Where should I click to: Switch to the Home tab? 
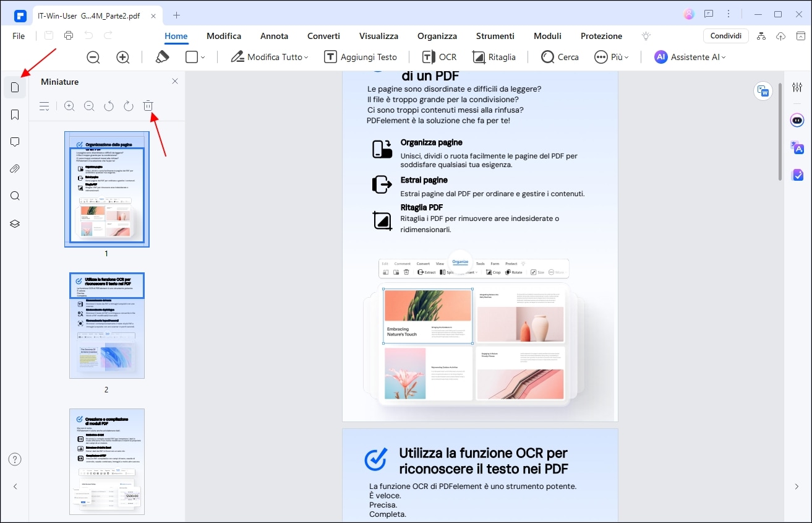pos(176,36)
